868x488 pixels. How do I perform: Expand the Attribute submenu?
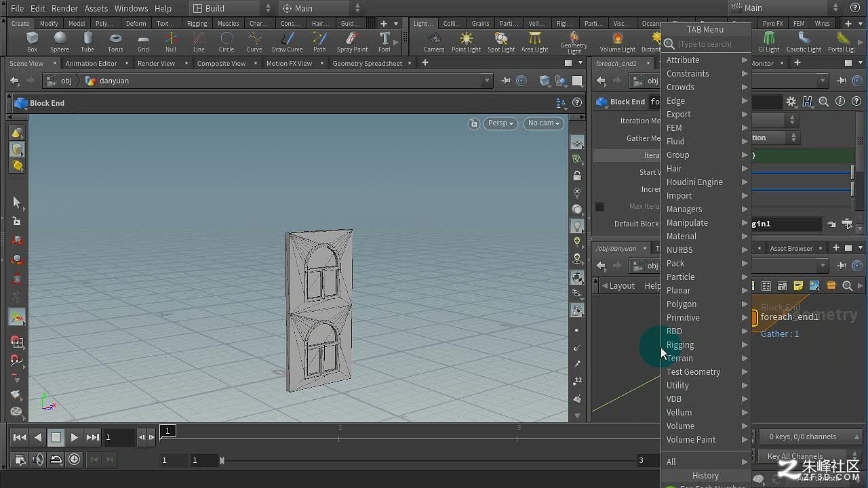pos(705,60)
